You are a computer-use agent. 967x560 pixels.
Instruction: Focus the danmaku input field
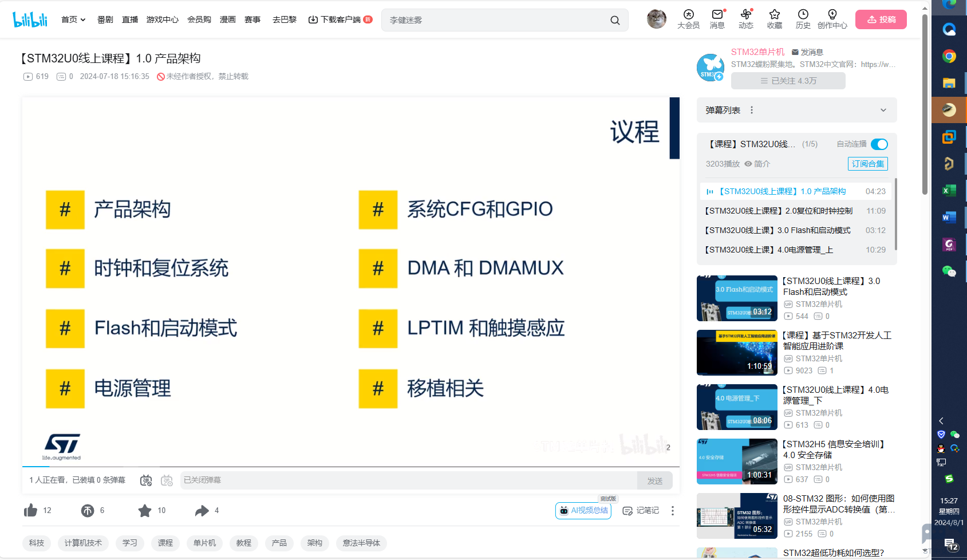point(409,480)
